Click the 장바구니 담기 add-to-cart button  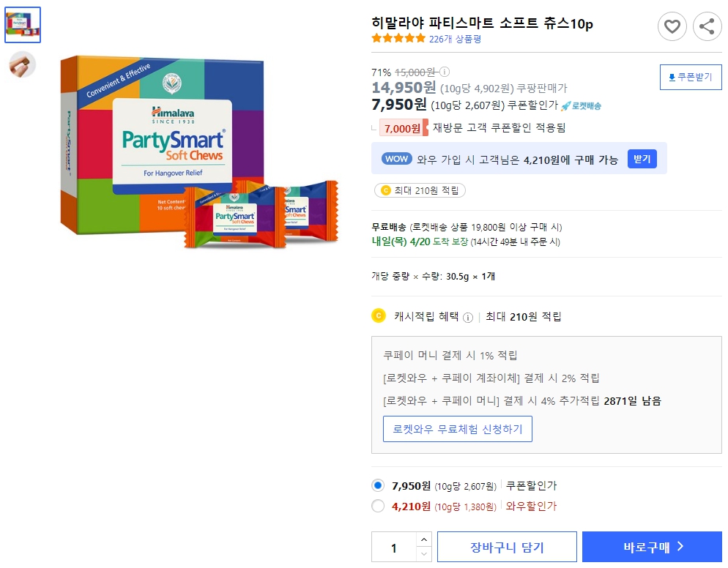pos(507,547)
